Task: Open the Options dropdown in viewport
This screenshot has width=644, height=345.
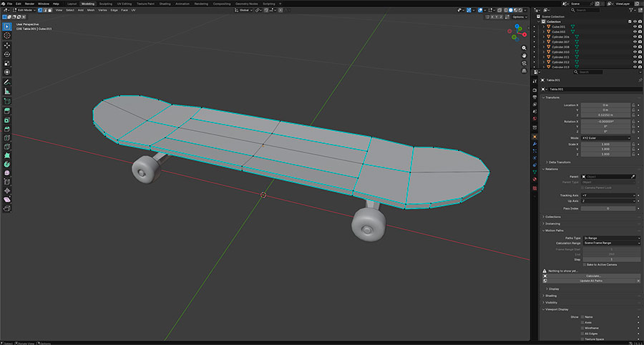Action: click(x=519, y=17)
